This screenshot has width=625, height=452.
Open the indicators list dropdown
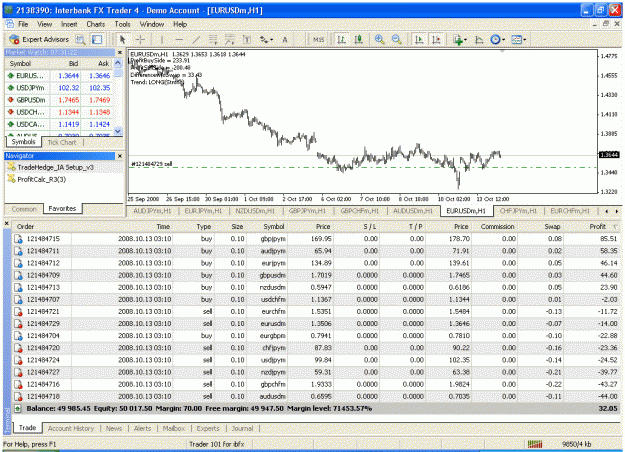coord(460,39)
